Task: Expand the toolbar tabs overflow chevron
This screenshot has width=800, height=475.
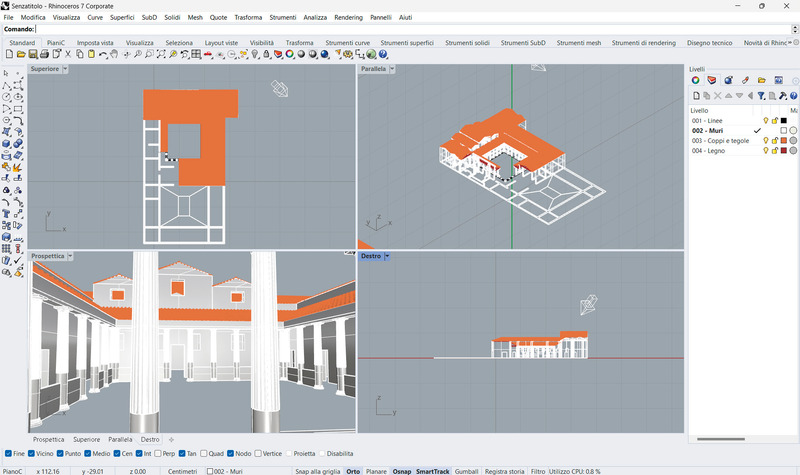Action: click(790, 42)
